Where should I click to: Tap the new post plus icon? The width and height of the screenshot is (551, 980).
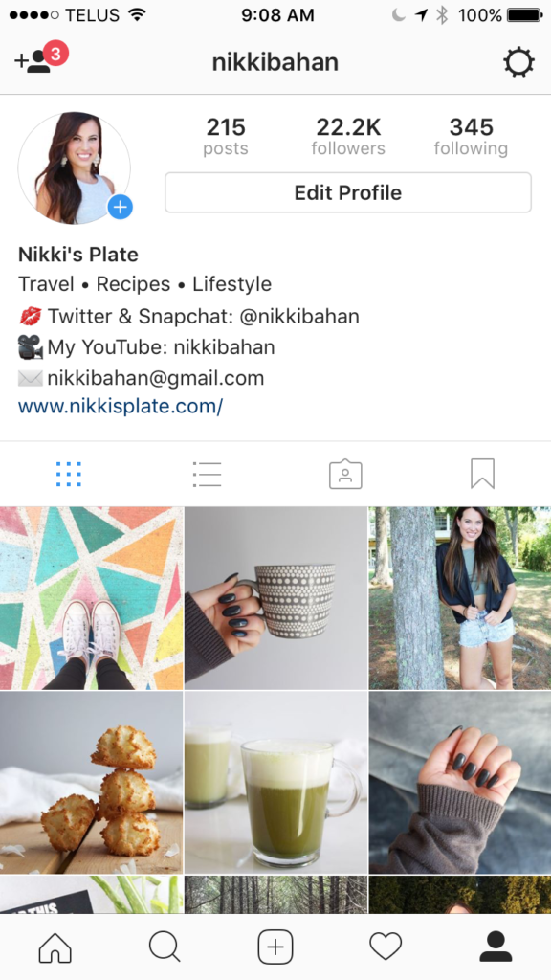[275, 947]
